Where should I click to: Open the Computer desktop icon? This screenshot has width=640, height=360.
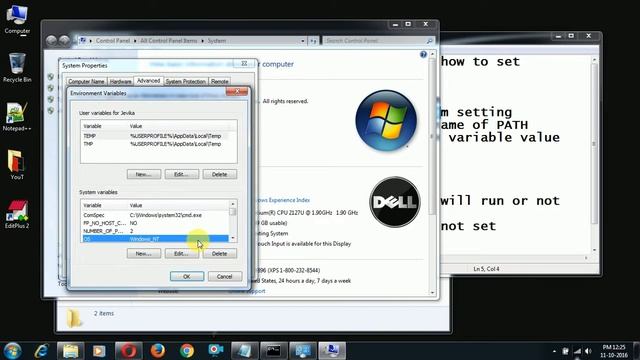tap(17, 20)
